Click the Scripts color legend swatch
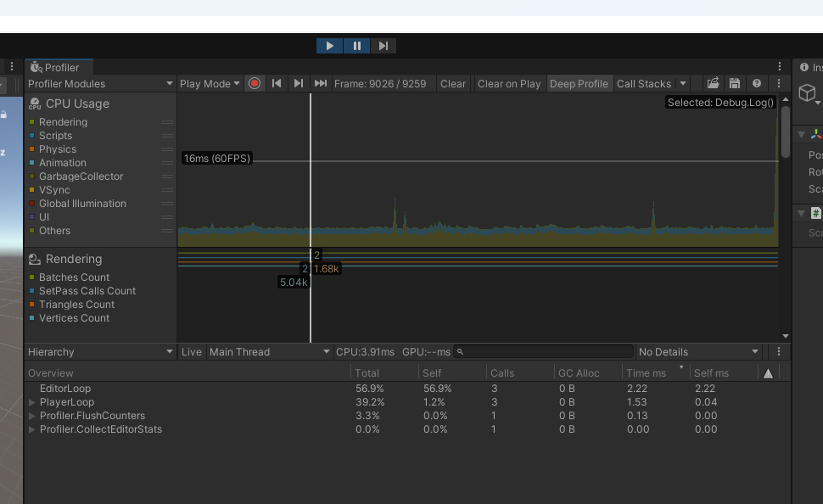This screenshot has width=823, height=504. (31, 136)
